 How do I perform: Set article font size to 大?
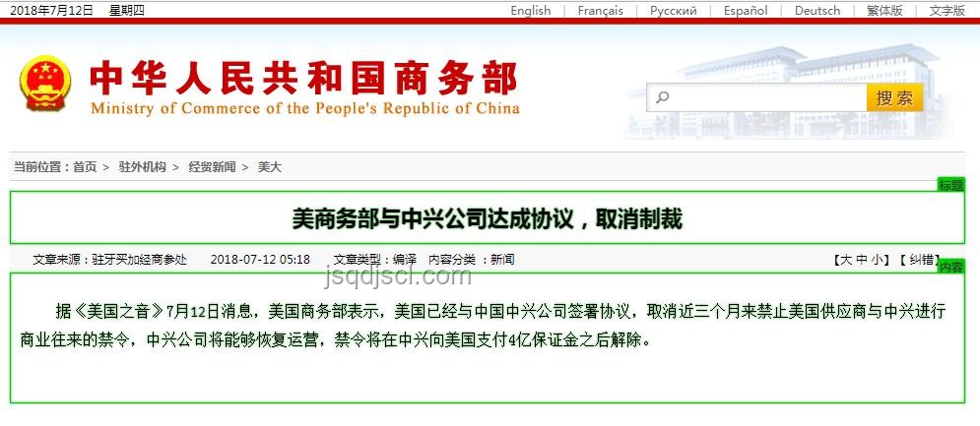[x=846, y=260]
